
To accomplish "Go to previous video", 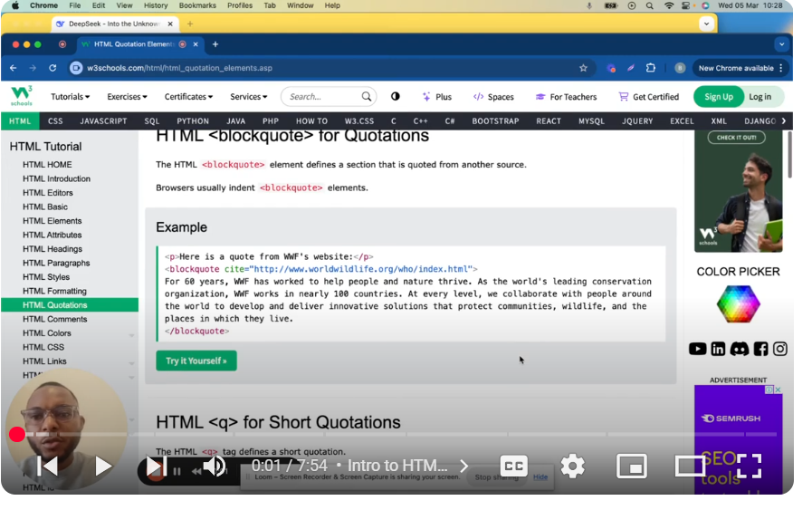I will tap(47, 466).
